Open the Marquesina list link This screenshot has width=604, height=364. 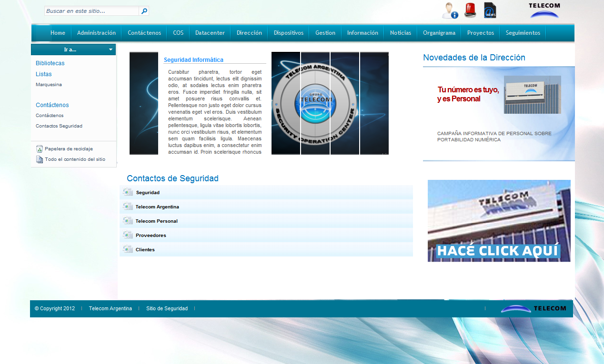point(49,85)
